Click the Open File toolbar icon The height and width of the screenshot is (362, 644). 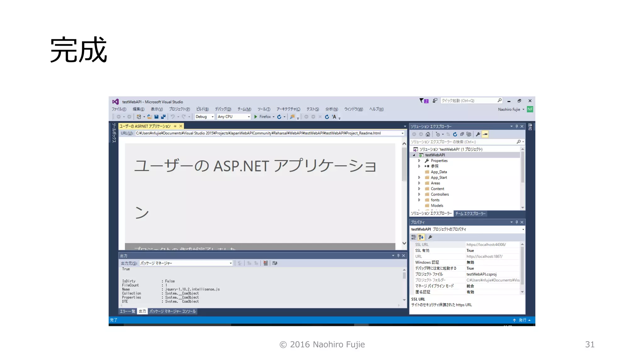tap(149, 117)
